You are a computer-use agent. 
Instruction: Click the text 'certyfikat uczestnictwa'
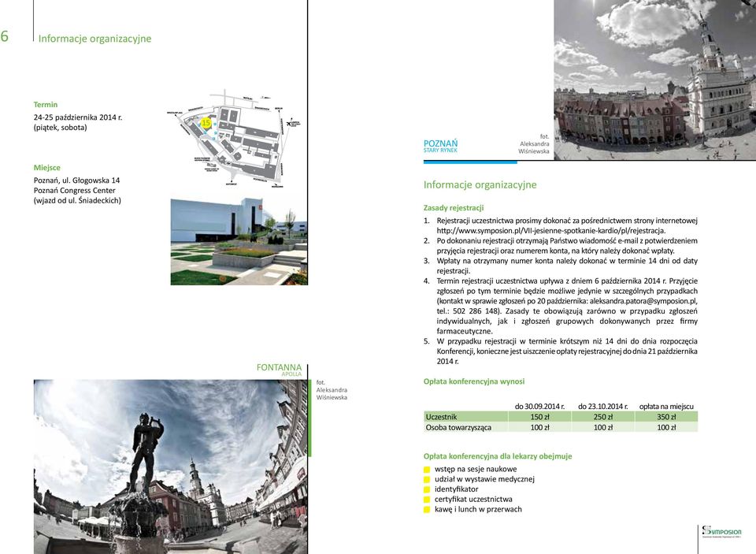473,500
